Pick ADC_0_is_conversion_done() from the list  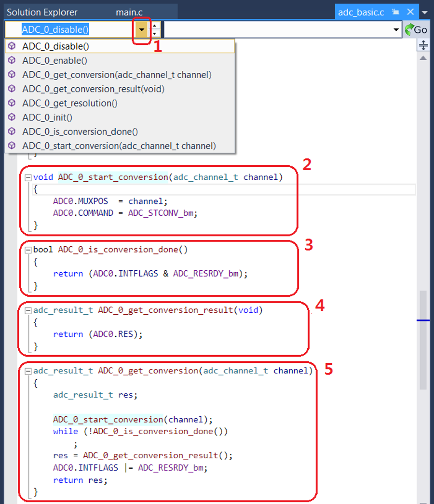coord(120,132)
